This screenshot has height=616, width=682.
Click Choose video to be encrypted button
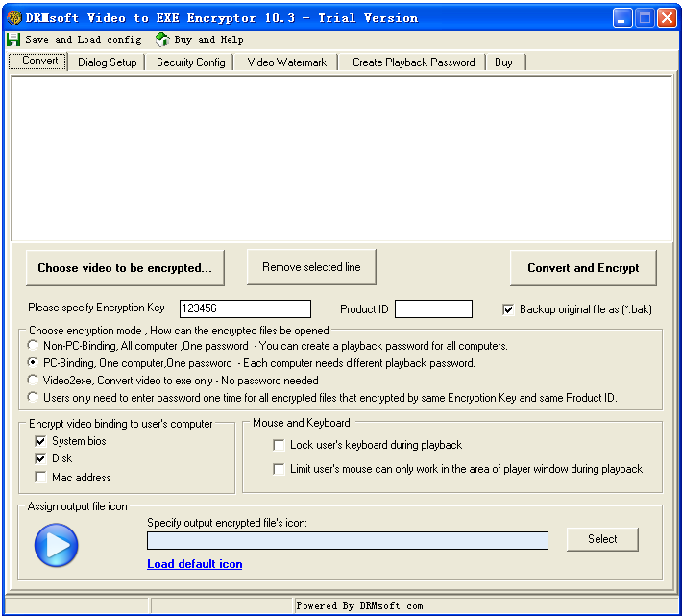[x=125, y=267]
